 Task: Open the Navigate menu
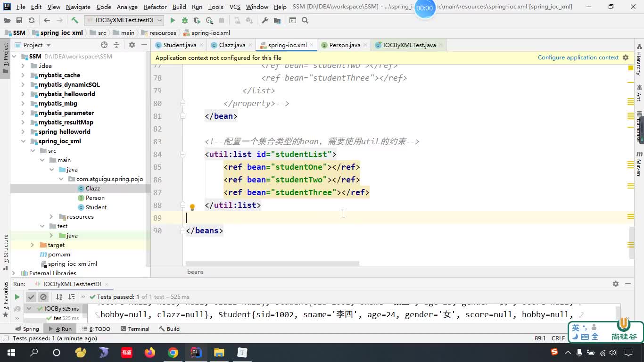click(78, 7)
